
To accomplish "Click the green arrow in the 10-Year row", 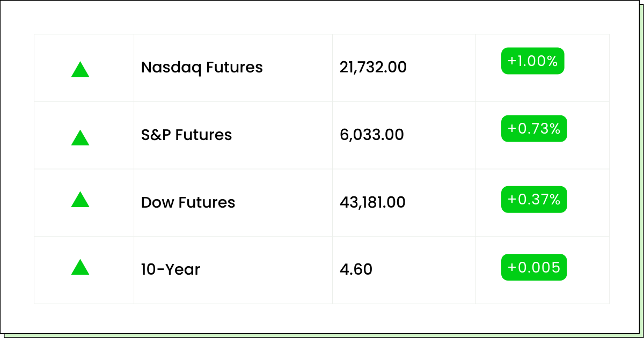I will pyautogui.click(x=80, y=267).
